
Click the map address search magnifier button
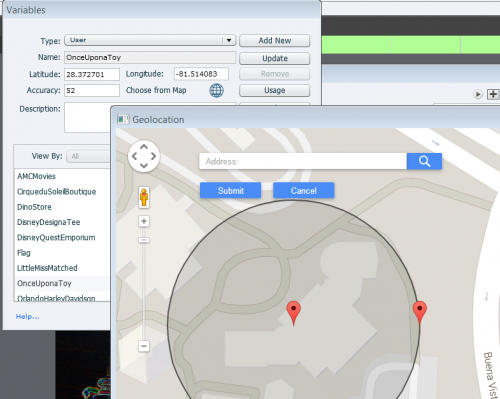tap(424, 161)
